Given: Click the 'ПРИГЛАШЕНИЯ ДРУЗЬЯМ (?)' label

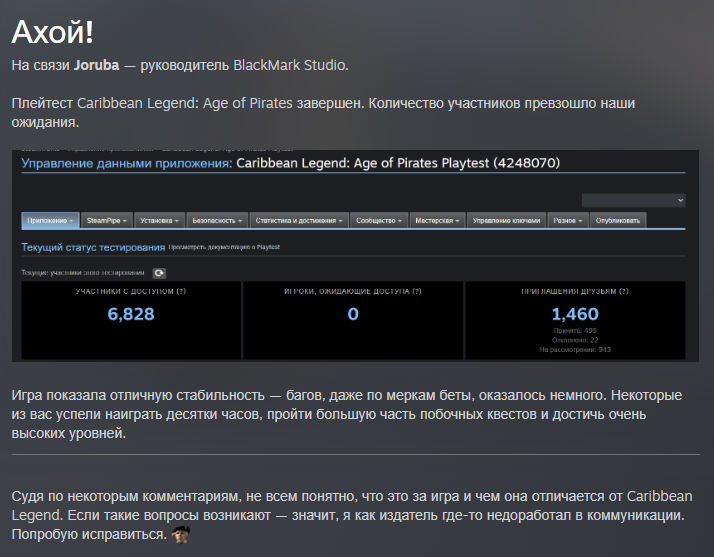Looking at the screenshot, I should pos(575,291).
